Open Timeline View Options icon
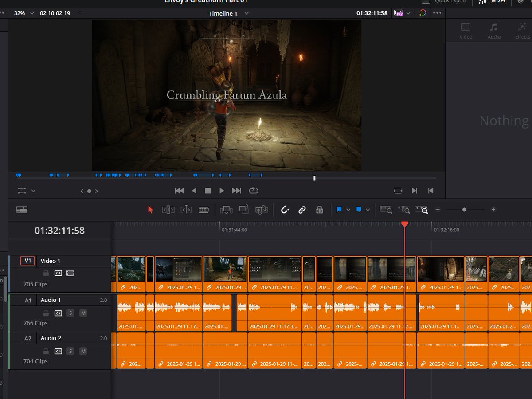 pyautogui.click(x=22, y=210)
